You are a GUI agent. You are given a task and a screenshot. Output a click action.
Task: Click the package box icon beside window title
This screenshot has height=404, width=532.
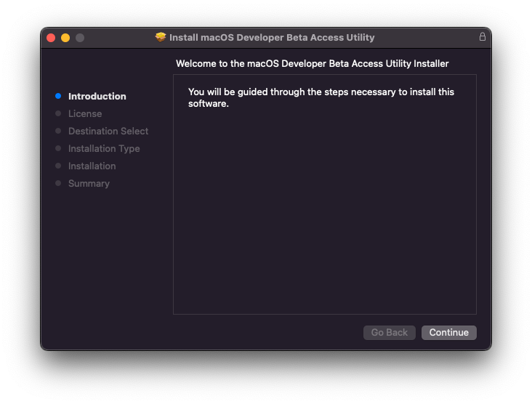click(x=161, y=37)
